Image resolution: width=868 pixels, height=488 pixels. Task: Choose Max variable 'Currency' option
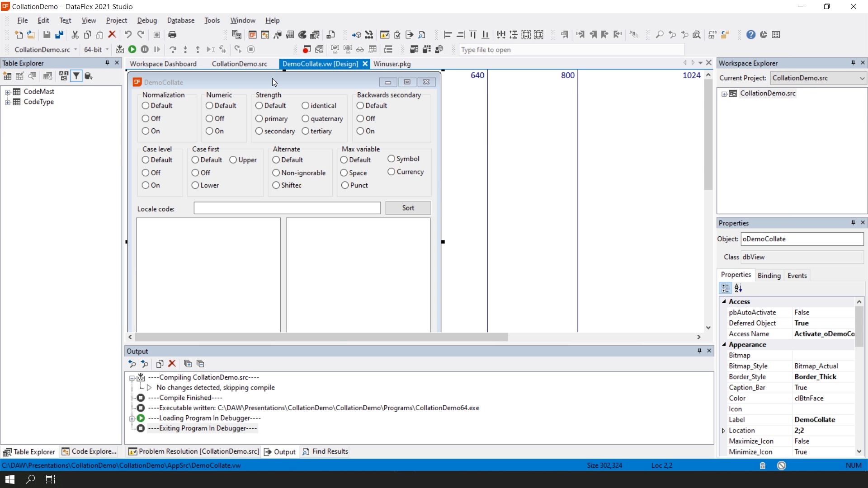pyautogui.click(x=392, y=172)
